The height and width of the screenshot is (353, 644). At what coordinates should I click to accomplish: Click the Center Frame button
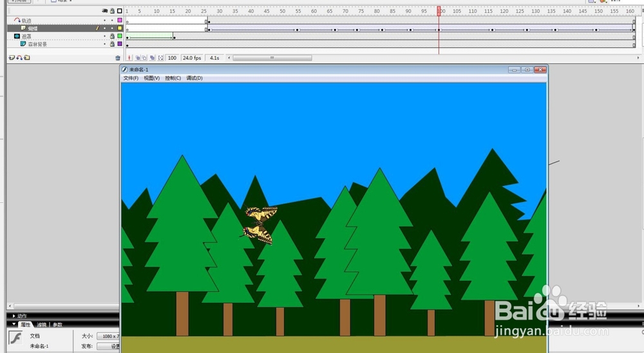(129, 58)
